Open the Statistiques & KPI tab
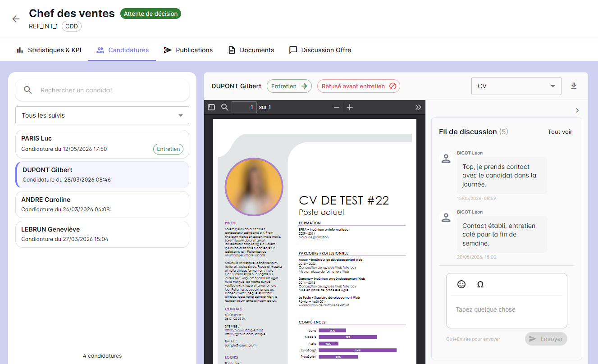This screenshot has height=364, width=598. (49, 50)
